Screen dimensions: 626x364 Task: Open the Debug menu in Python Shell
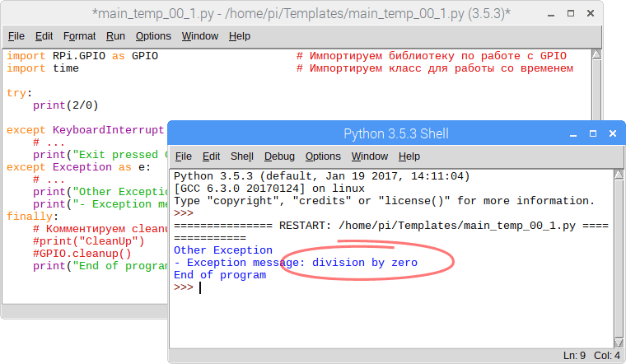(279, 156)
